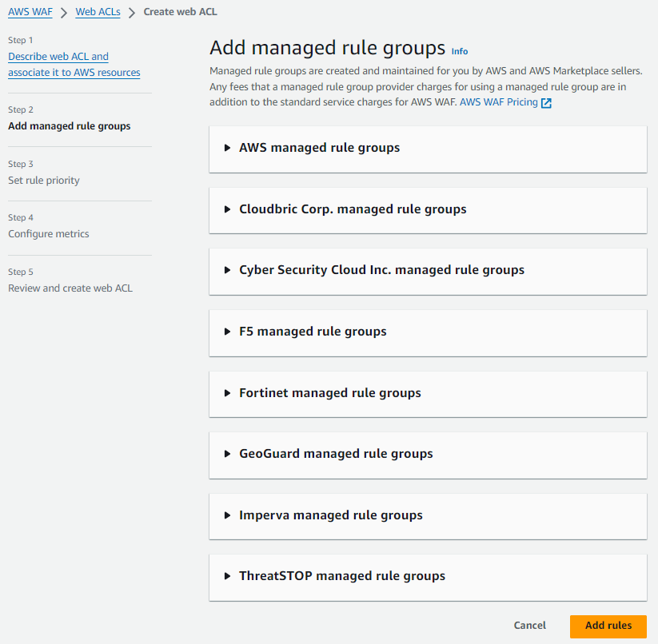This screenshot has height=644, width=658.
Task: Select Step 2 Add managed rule groups
Action: [70, 126]
